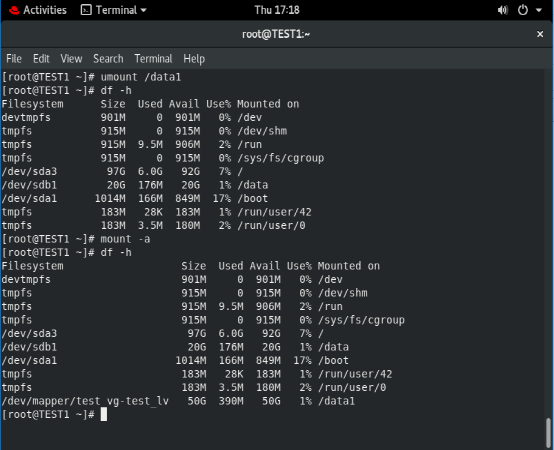Open the Search menu

pyautogui.click(x=108, y=59)
